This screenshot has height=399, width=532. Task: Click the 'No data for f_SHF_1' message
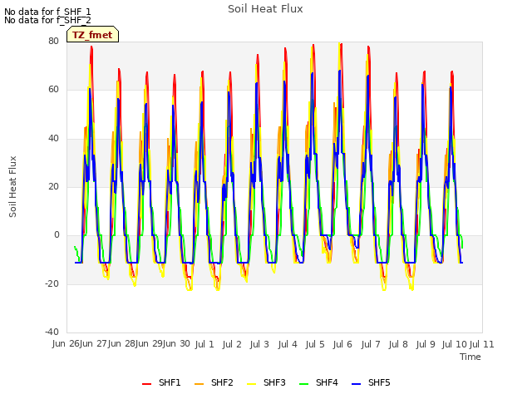coord(47,12)
